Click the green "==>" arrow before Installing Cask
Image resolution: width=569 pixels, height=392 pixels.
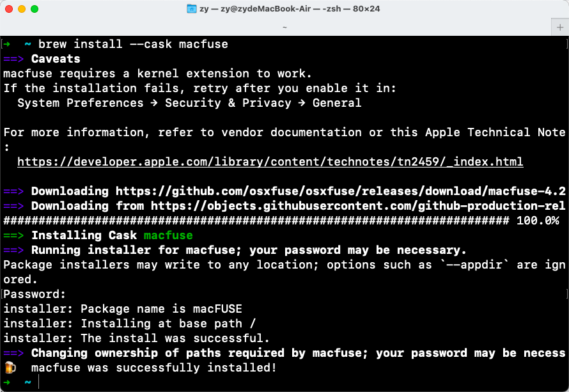pos(13,235)
